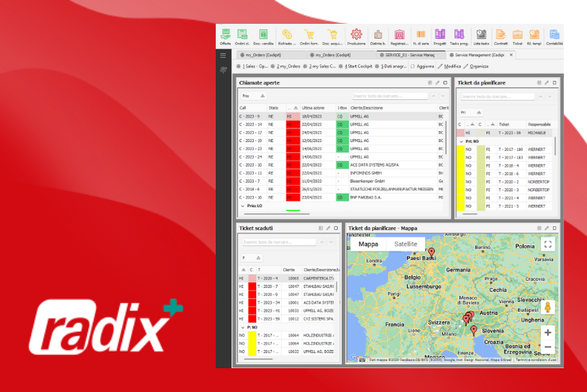This screenshot has height=392, width=587.
Task: Open the Lista tasks module
Action: [481, 37]
